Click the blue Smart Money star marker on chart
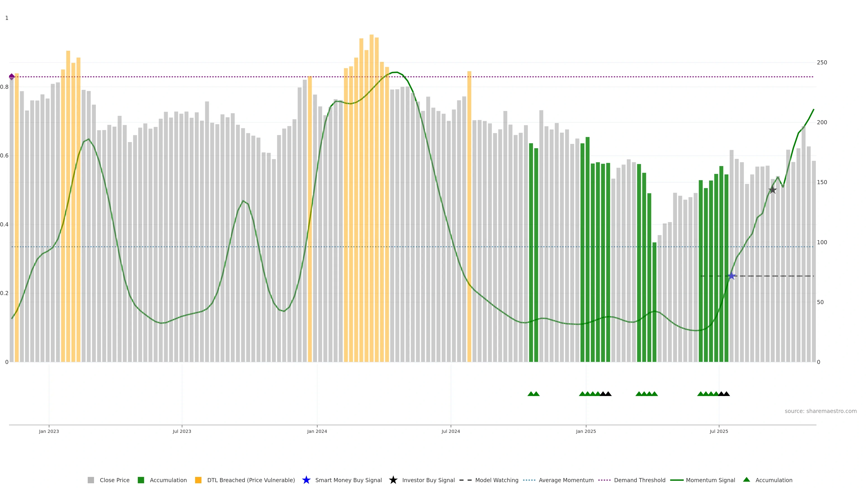868x488 pixels. click(731, 276)
